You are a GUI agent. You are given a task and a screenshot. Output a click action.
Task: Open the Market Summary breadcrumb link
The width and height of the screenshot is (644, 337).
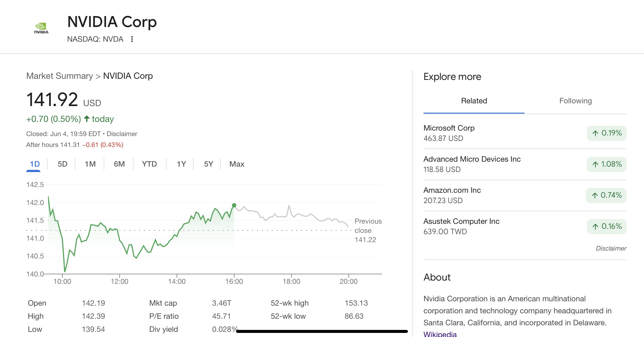pyautogui.click(x=59, y=76)
